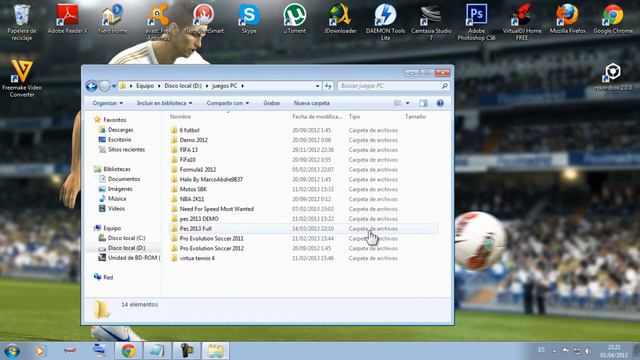Screen dimensions: 640x360
Task: Open JDownloader desktop shortcut
Action: coord(340,19)
